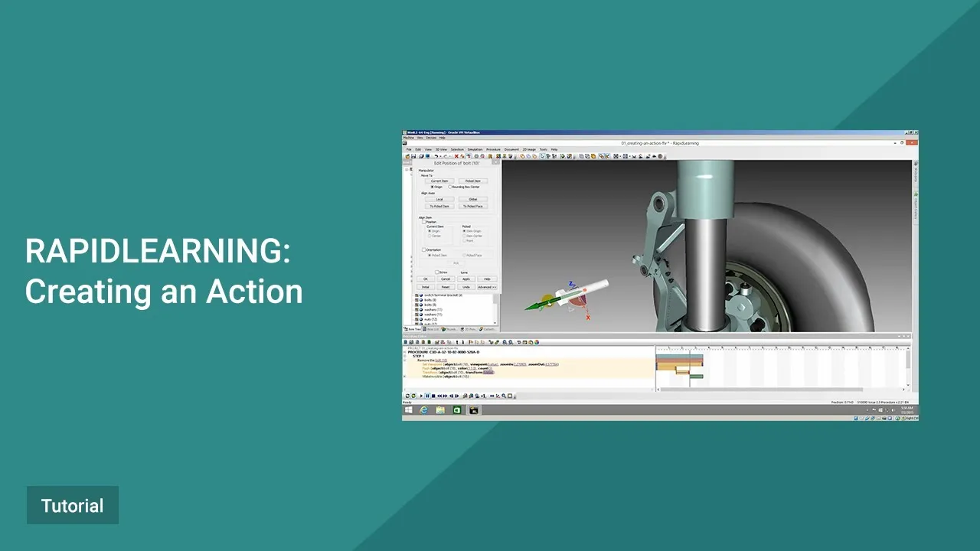980x551 pixels.
Task: Click the To Picked Item button
Action: click(x=439, y=206)
